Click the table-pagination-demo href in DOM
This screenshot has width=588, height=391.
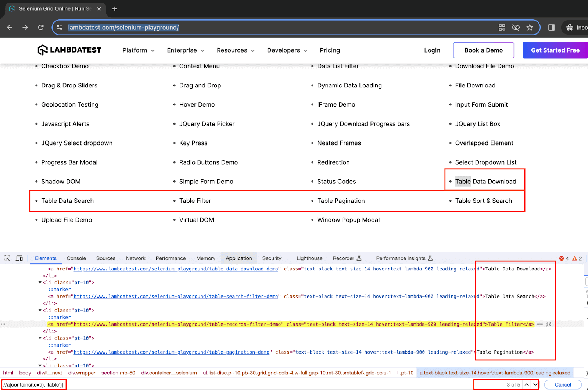(172, 352)
